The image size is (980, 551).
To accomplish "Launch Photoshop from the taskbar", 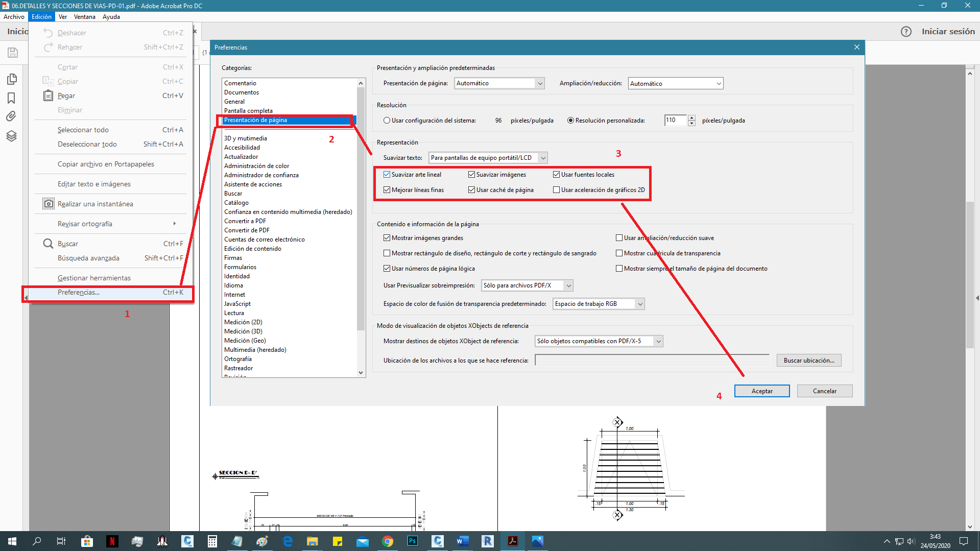I will point(413,541).
